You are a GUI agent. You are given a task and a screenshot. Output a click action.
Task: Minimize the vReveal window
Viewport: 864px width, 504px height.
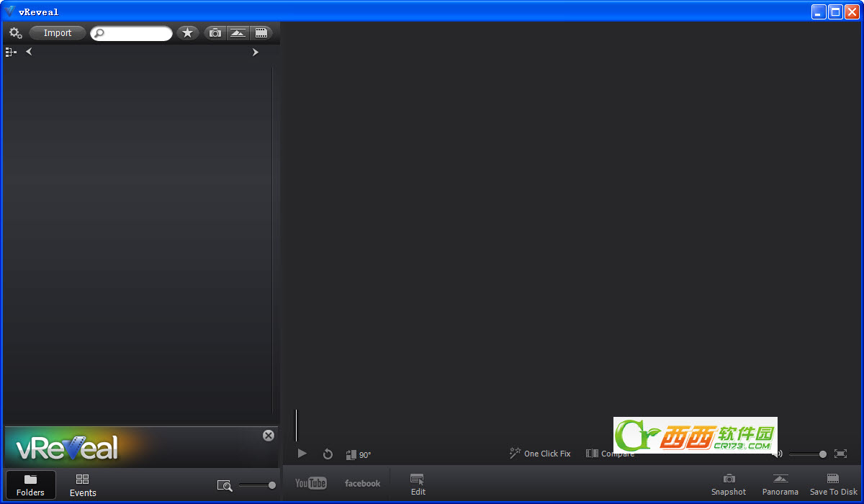(x=819, y=12)
